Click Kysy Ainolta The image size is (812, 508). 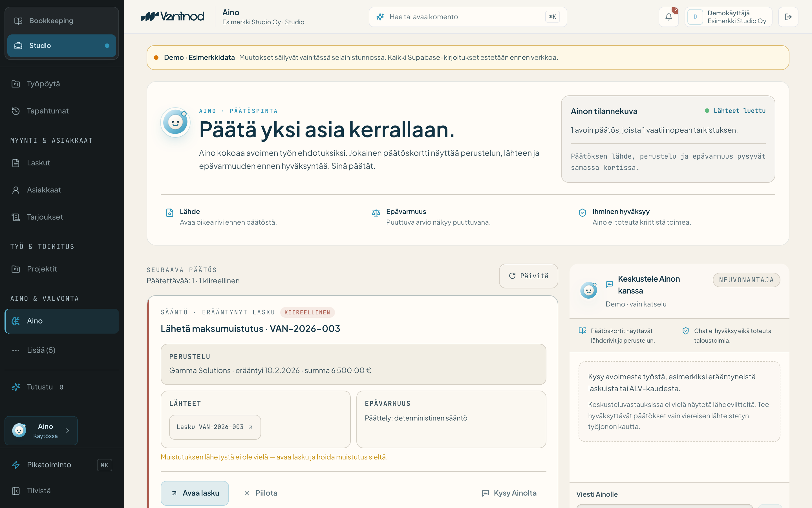(509, 493)
